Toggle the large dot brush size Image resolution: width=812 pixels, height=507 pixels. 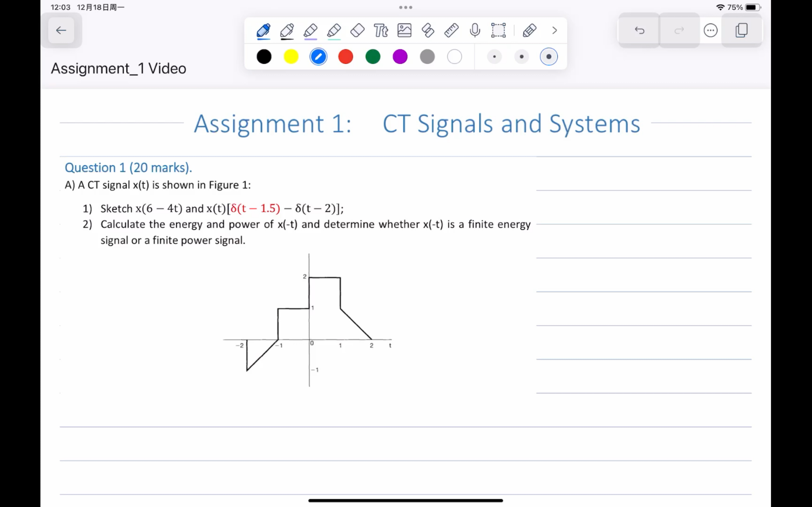pos(548,57)
